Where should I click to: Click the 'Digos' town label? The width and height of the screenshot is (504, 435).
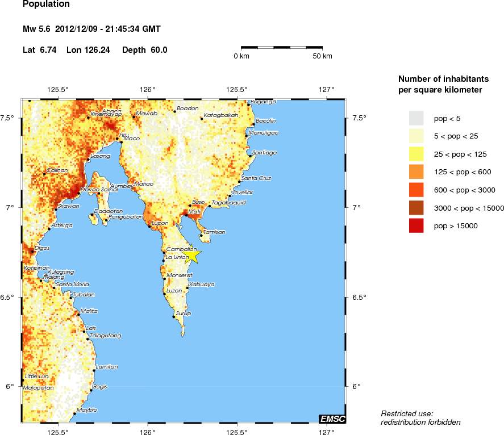(42, 248)
